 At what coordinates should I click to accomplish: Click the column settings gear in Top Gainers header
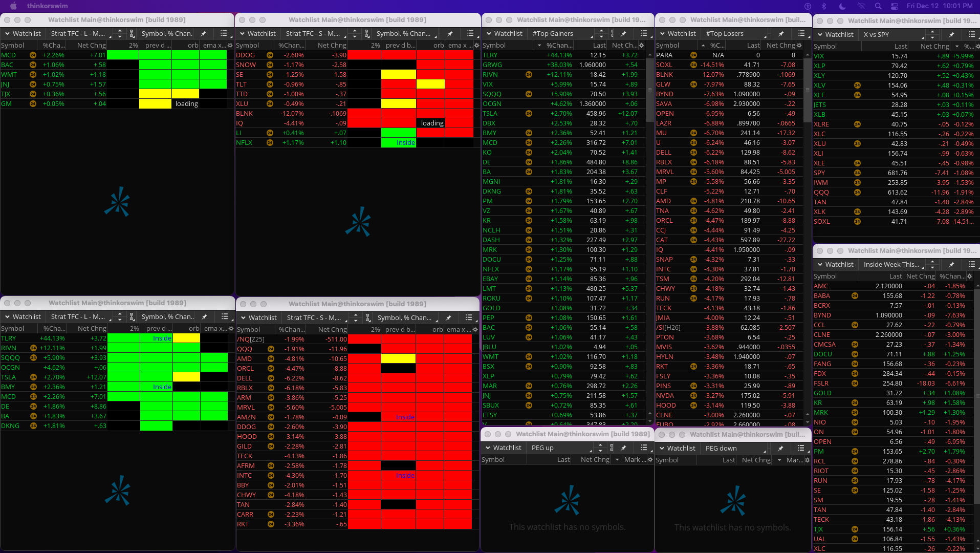642,46
